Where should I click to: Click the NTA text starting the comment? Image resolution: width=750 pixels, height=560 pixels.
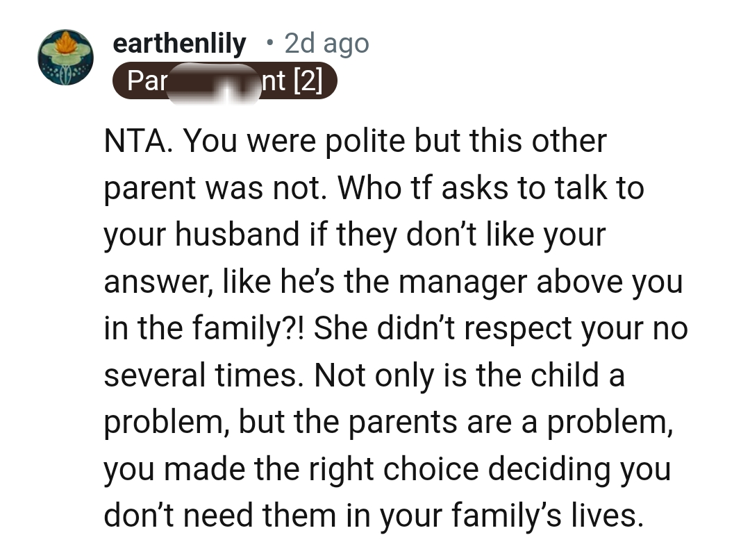134,140
